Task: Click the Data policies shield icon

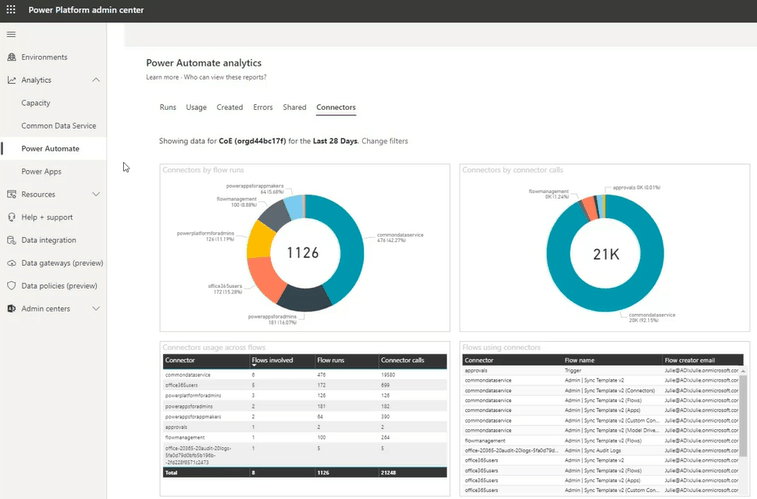Action: 11,286
